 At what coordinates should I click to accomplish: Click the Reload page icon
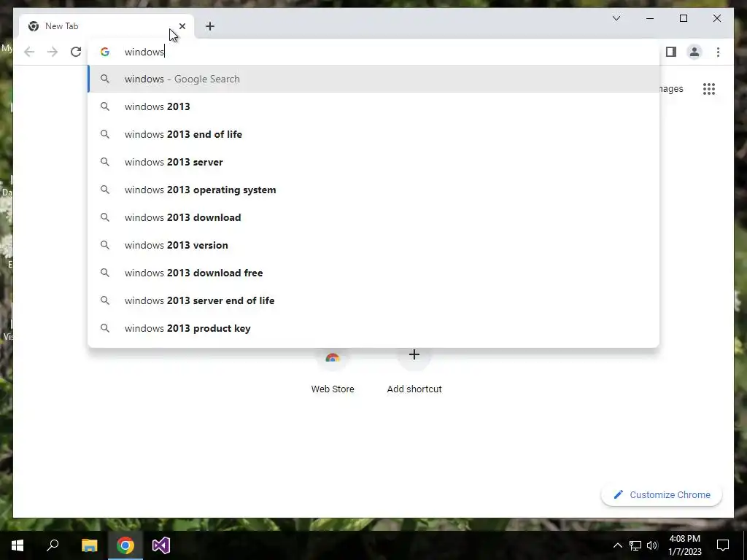[76, 52]
